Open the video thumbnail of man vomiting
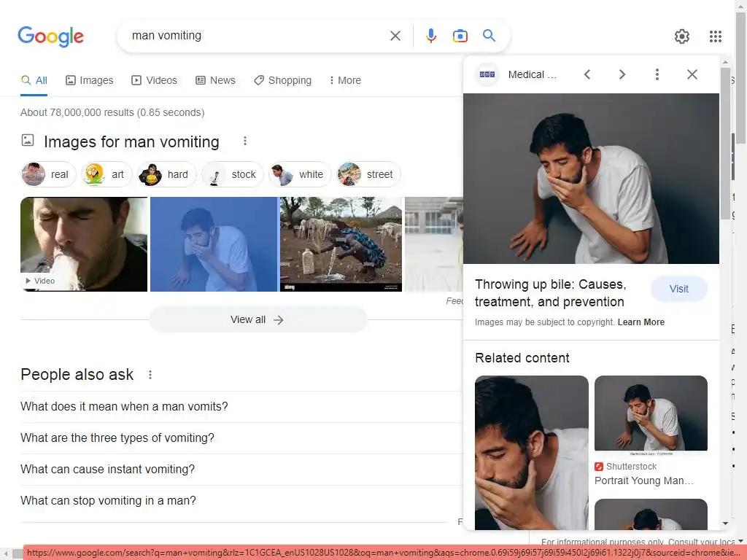 pyautogui.click(x=84, y=244)
